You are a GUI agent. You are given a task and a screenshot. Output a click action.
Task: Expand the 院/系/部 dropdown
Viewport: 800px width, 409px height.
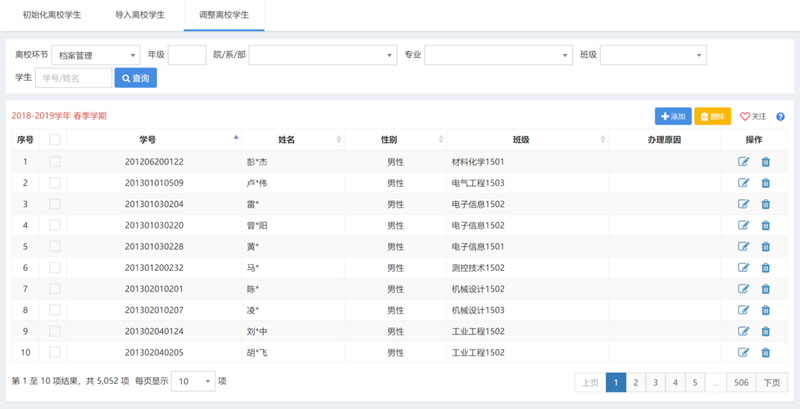321,55
